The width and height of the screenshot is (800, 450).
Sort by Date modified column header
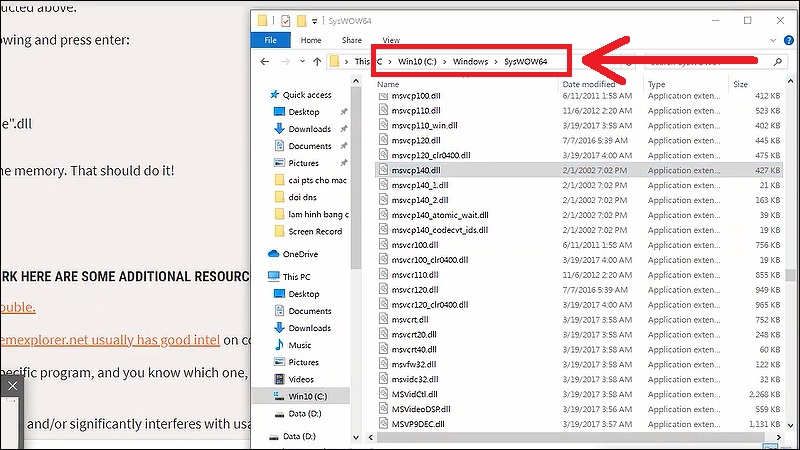click(588, 84)
